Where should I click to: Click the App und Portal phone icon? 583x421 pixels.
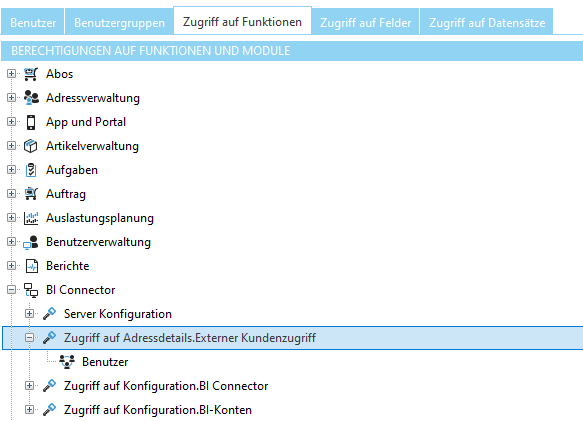coord(31,122)
